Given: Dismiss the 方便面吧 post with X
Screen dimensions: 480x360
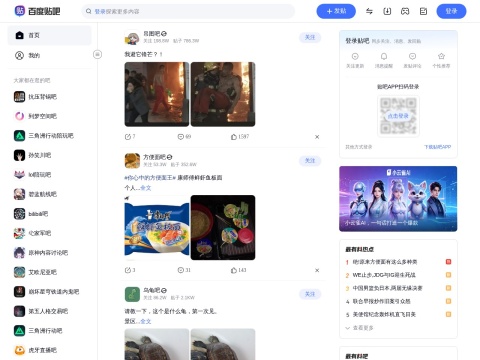Looking at the screenshot, I should click(x=317, y=270).
